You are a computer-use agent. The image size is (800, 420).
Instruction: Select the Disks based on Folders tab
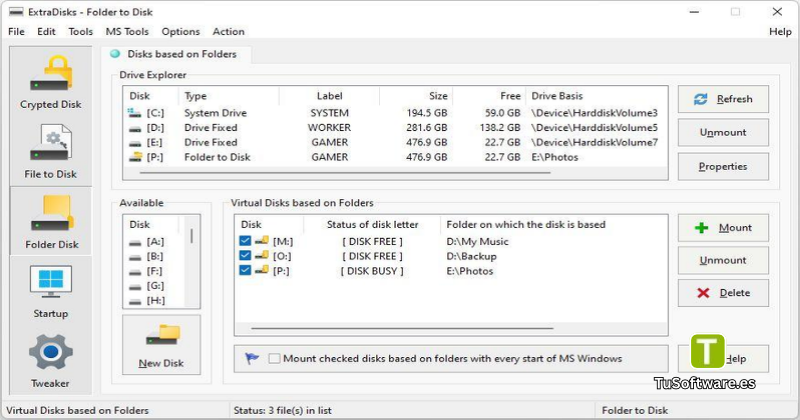click(x=176, y=54)
